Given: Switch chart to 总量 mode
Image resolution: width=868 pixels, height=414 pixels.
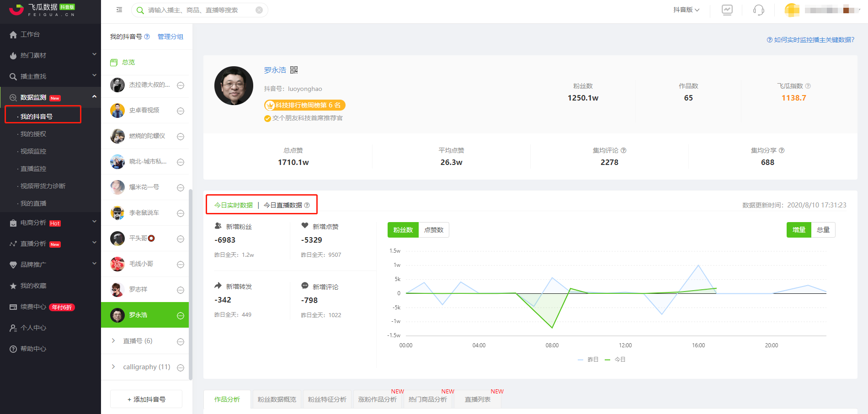Looking at the screenshot, I should tap(823, 230).
